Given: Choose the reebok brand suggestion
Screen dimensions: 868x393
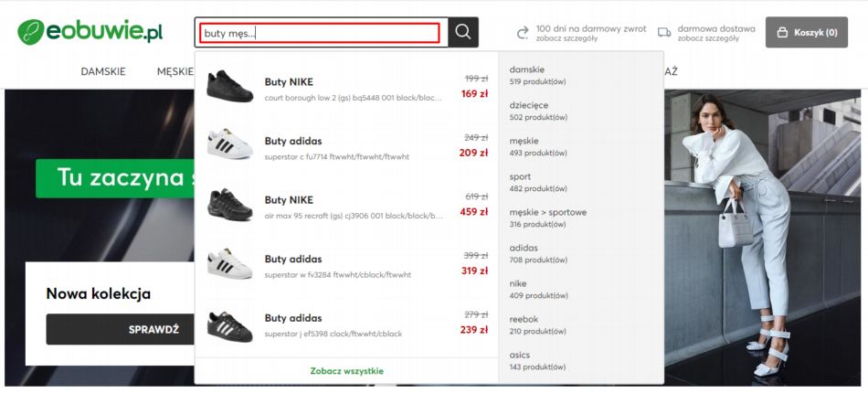Looking at the screenshot, I should (524, 319).
